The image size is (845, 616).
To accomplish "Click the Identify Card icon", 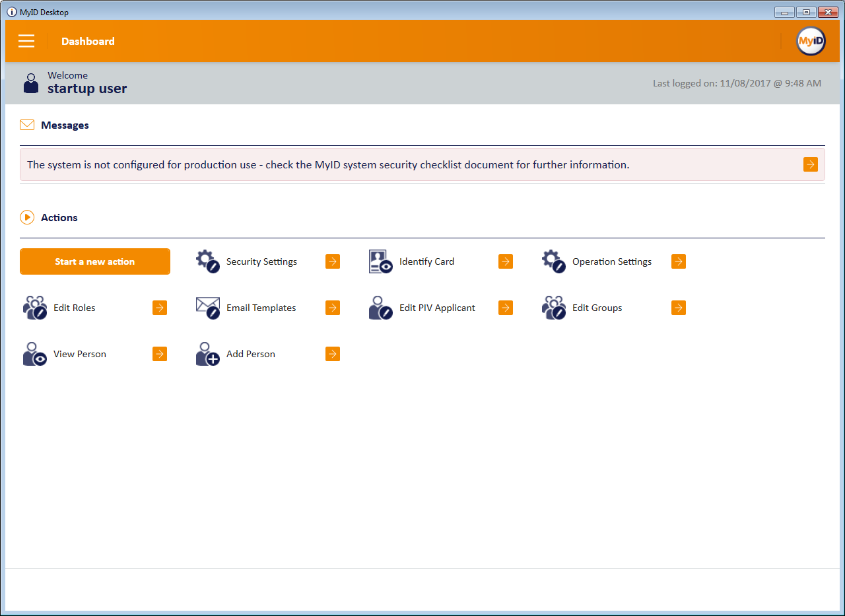I will (x=381, y=261).
